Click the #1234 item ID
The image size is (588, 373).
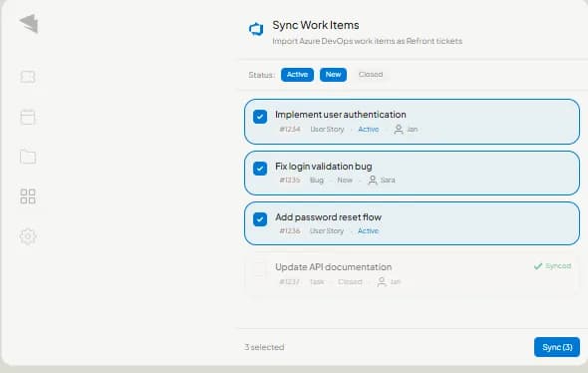(x=290, y=129)
